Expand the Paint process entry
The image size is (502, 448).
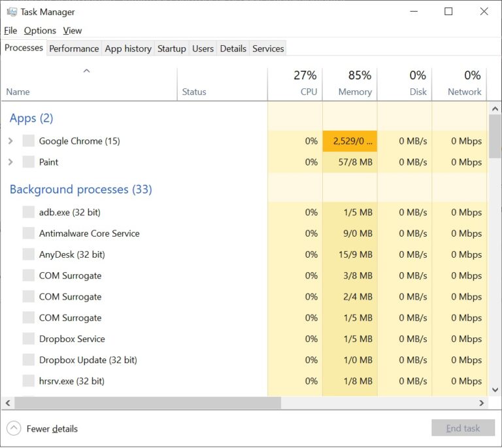pos(10,162)
